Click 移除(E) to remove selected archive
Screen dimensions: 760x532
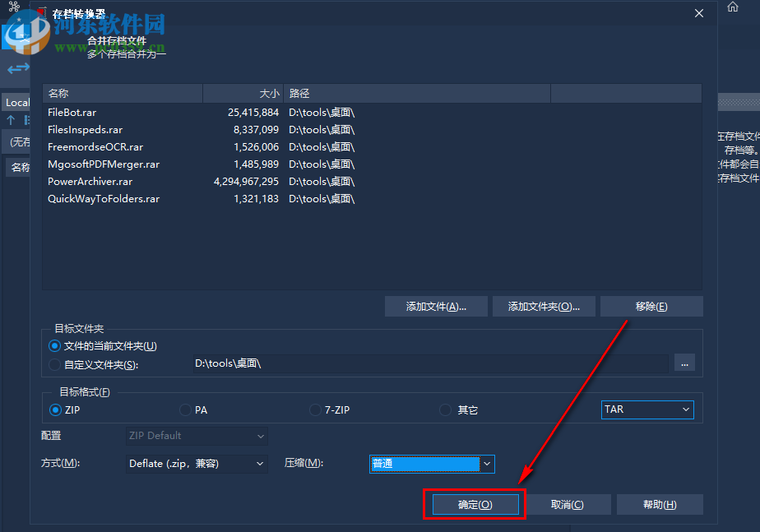651,305
